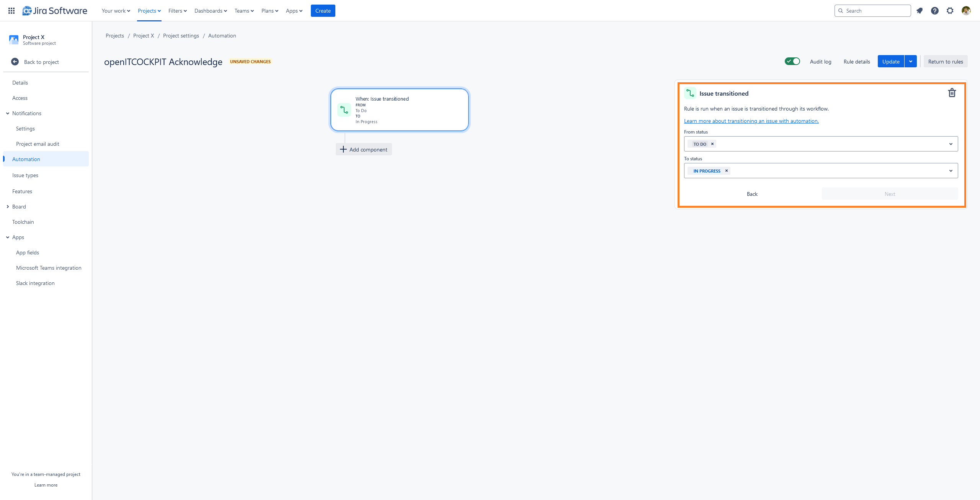Open the Your work menu
The image size is (980, 500).
point(116,11)
